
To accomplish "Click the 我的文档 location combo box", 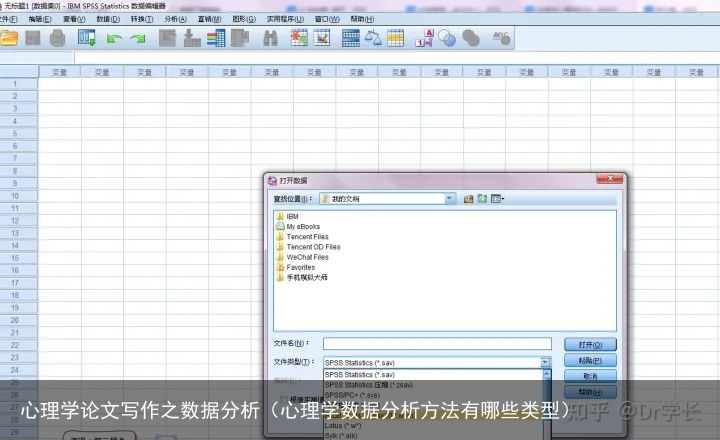I will tap(387, 199).
